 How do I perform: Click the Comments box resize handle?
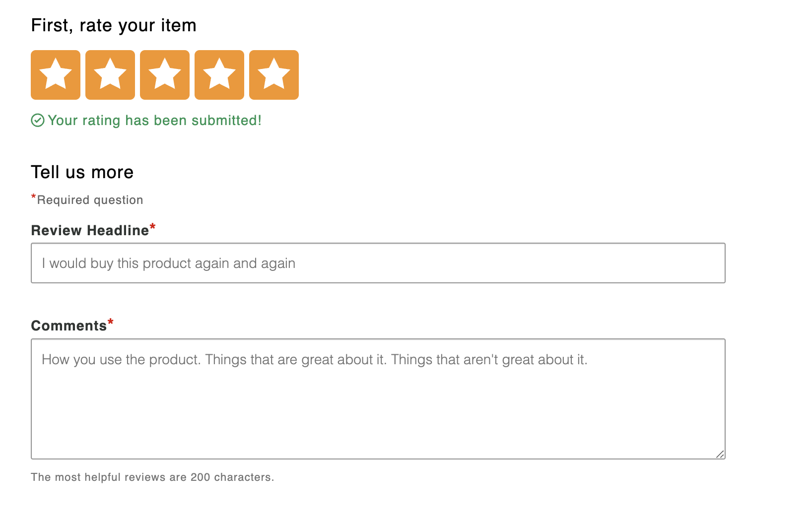[x=720, y=454]
